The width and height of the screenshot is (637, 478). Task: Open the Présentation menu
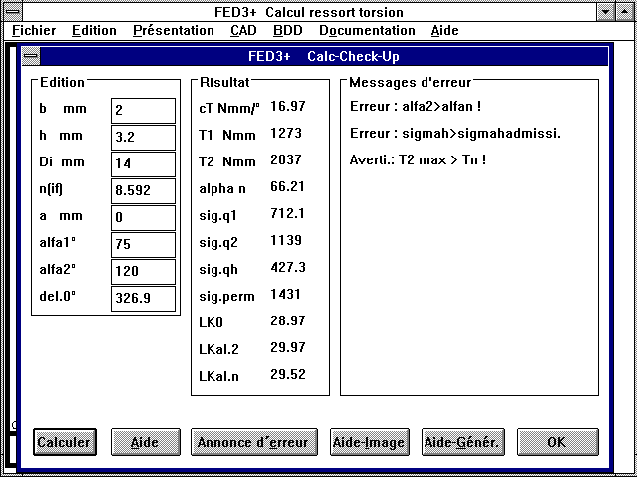173,30
